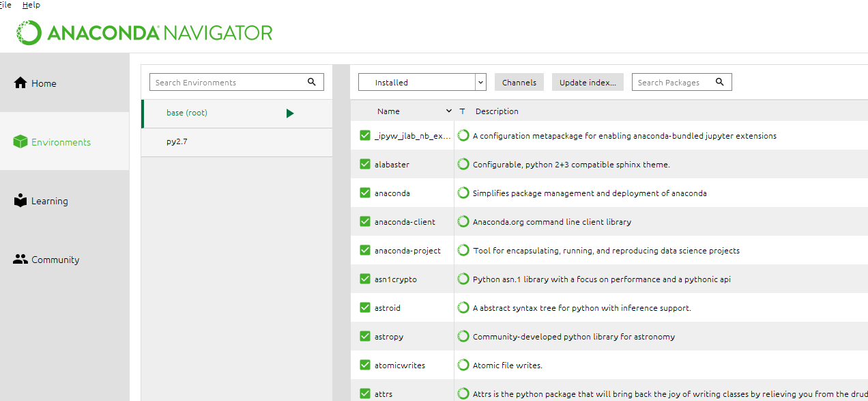The width and height of the screenshot is (868, 401).
Task: Click the package type circle for anaconda
Action: [x=463, y=193]
